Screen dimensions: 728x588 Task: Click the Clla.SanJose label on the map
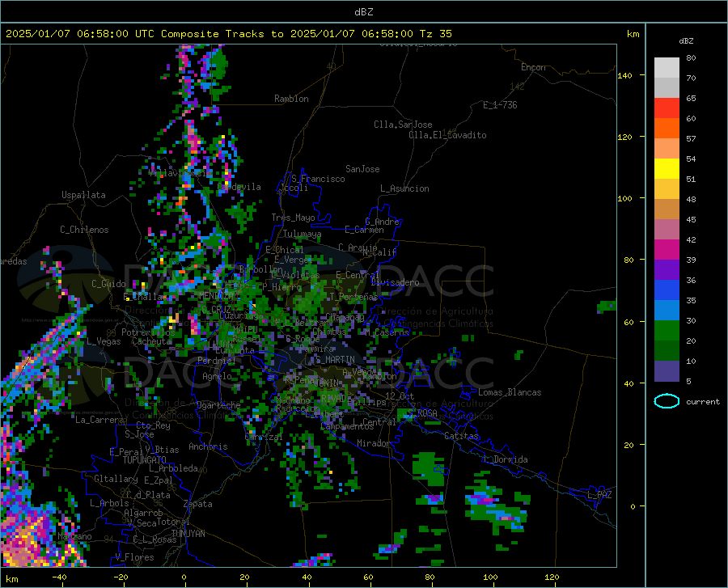coord(403,125)
